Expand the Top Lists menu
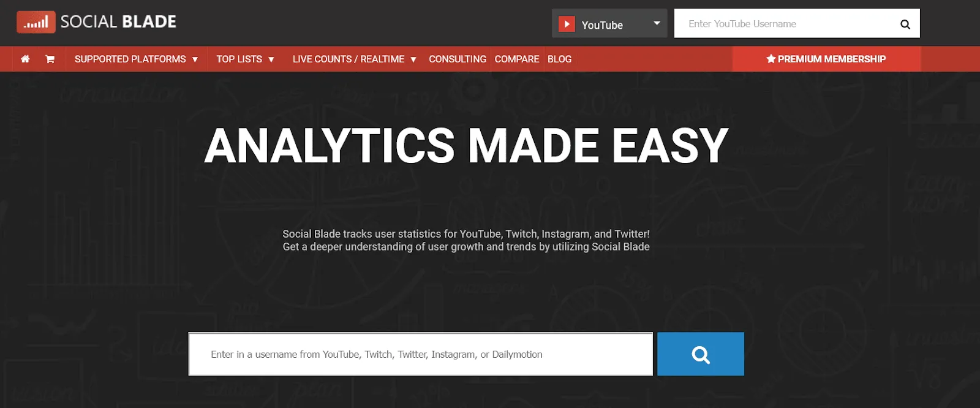This screenshot has height=408, width=980. tap(245, 59)
